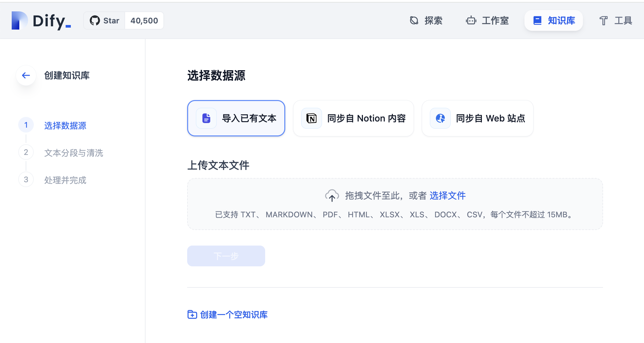The width and height of the screenshot is (644, 343).
Task: Open the 工作室 menu item
Action: click(487, 20)
